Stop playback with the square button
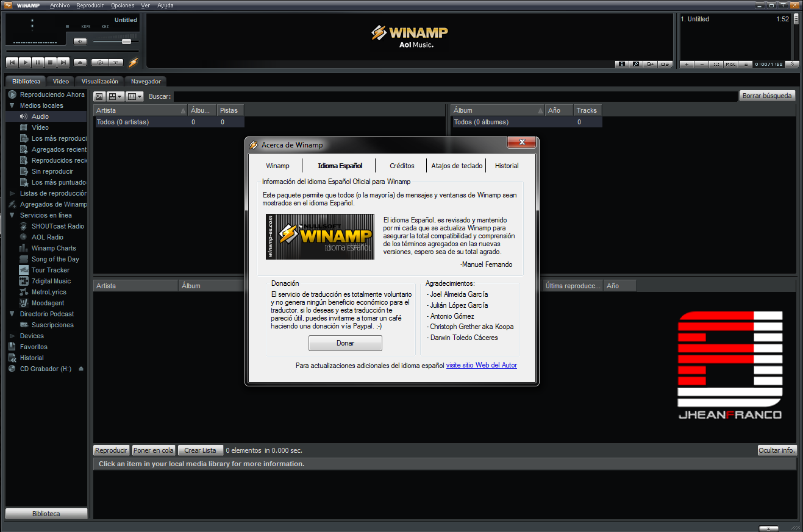This screenshot has height=532, width=803. 51,62
